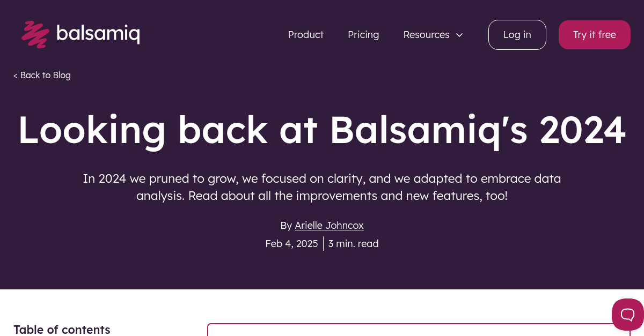Follow the 'Back to Blog' link
Viewport: 644px width, 336px height.
[45, 75]
